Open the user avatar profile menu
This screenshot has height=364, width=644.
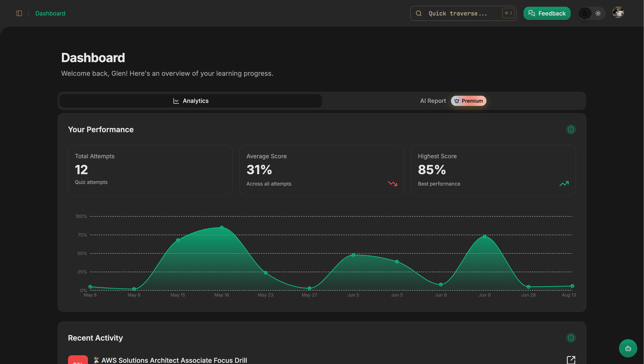(618, 12)
